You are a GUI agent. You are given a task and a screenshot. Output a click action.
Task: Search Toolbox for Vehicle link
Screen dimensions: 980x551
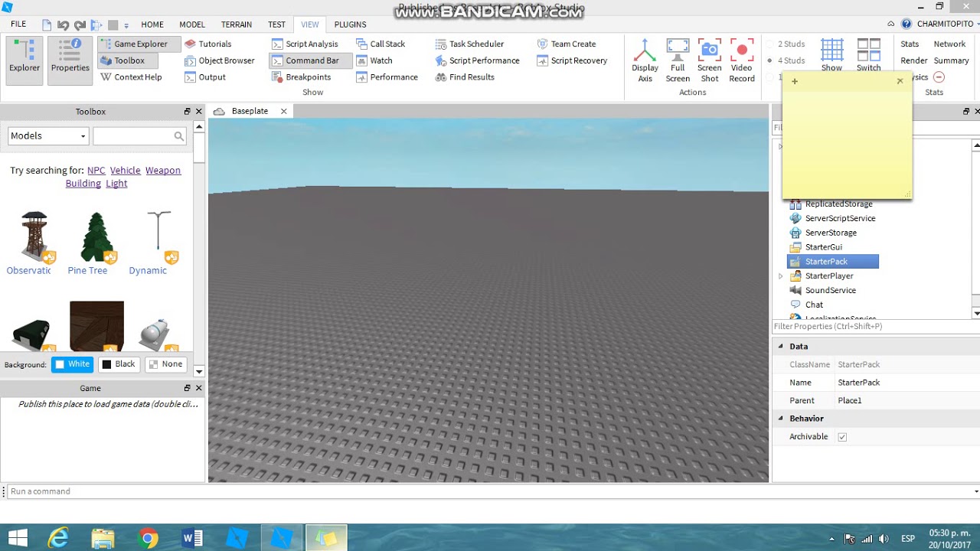[125, 171]
